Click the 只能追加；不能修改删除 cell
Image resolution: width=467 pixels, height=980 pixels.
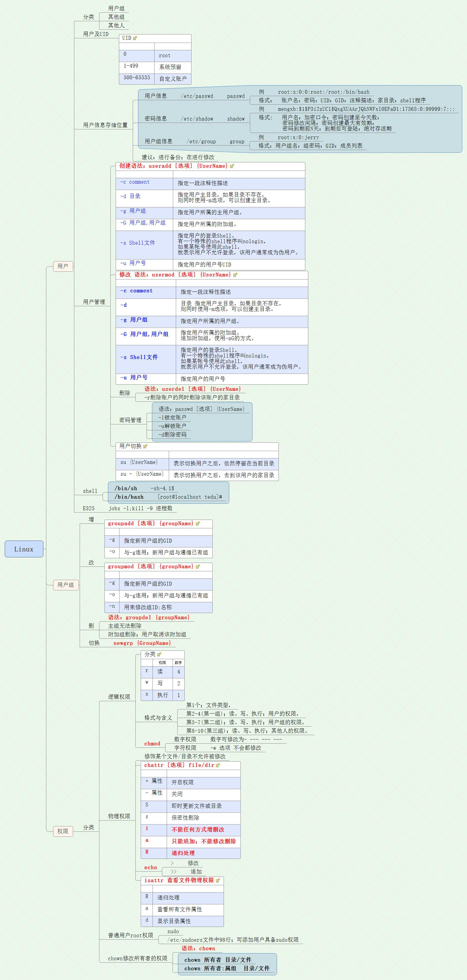tap(203, 841)
